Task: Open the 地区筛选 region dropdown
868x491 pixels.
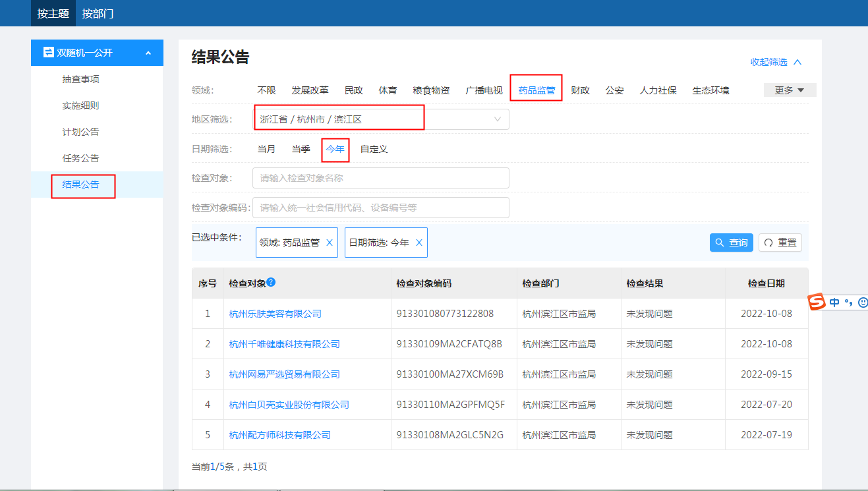Action: (380, 119)
